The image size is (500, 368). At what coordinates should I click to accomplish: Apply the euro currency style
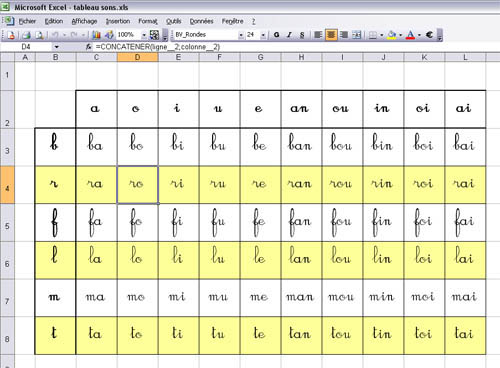click(x=429, y=35)
